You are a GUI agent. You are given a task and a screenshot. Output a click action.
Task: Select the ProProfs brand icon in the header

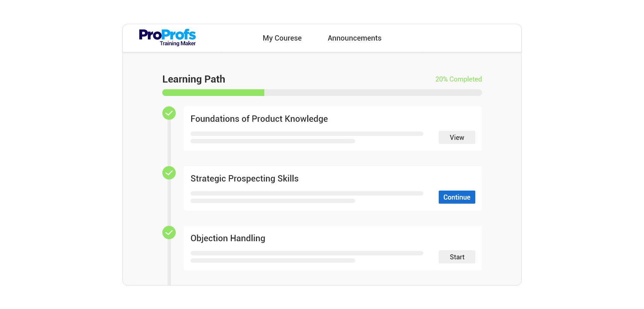[x=167, y=38]
